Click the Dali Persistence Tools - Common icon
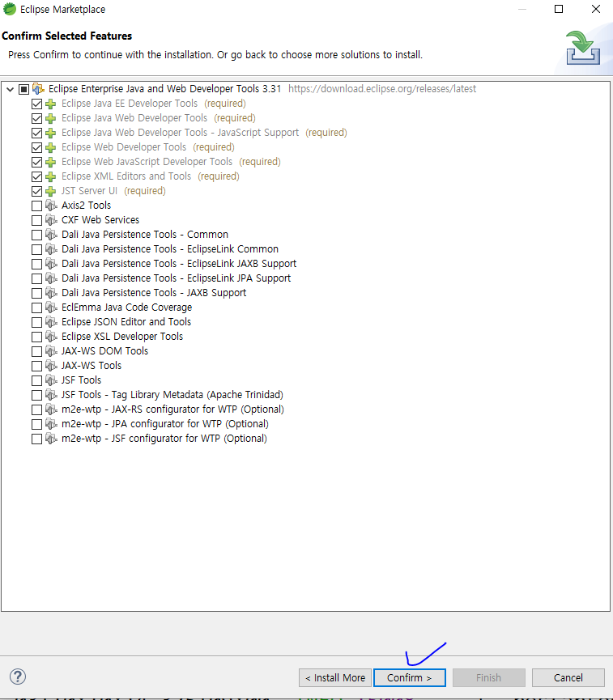613x700 pixels. (x=51, y=235)
